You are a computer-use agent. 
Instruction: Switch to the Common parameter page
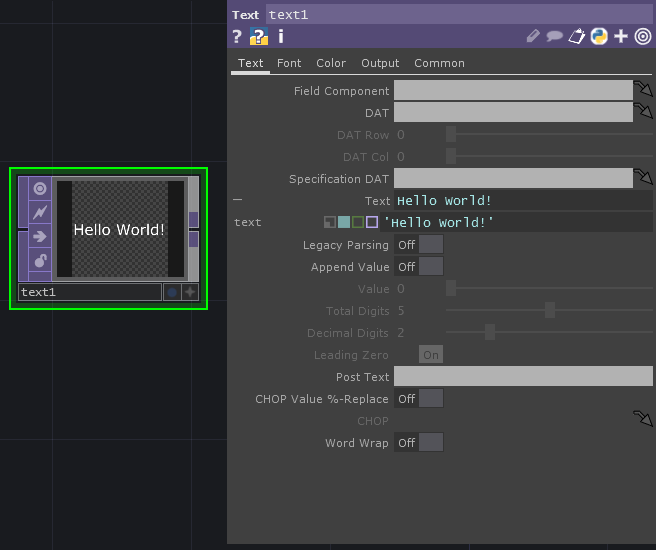(x=439, y=63)
